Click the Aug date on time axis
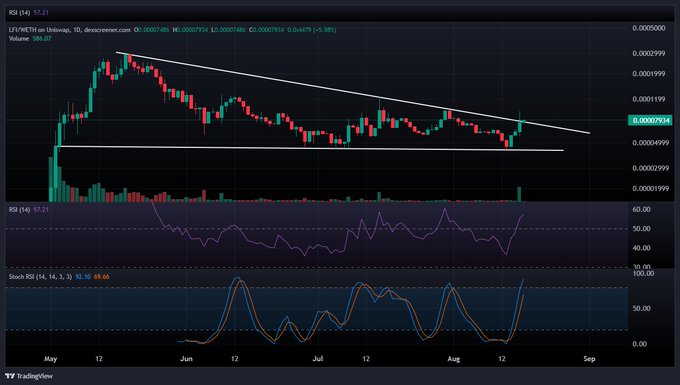 pos(454,359)
